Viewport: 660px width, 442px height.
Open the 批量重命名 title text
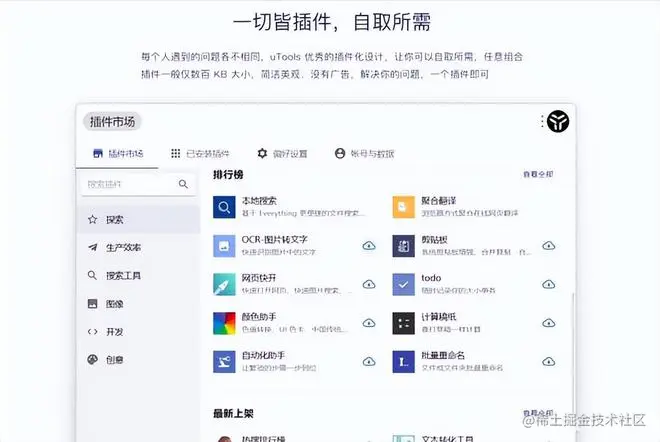443,356
